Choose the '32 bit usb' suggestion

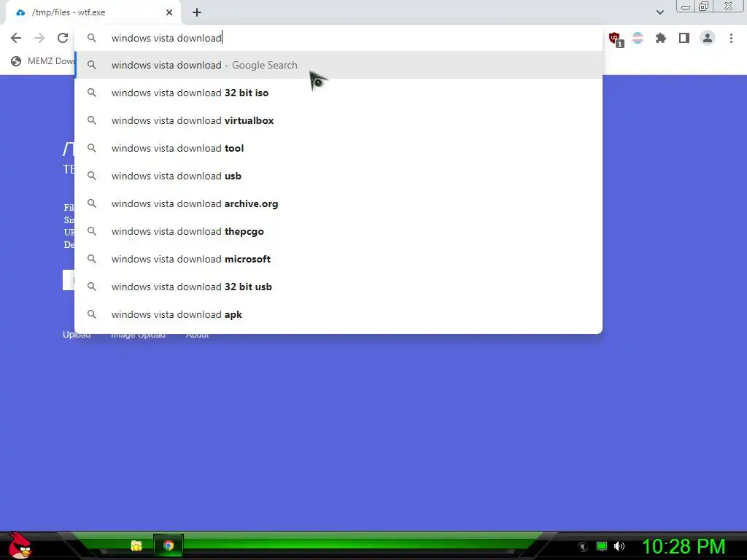point(338,287)
